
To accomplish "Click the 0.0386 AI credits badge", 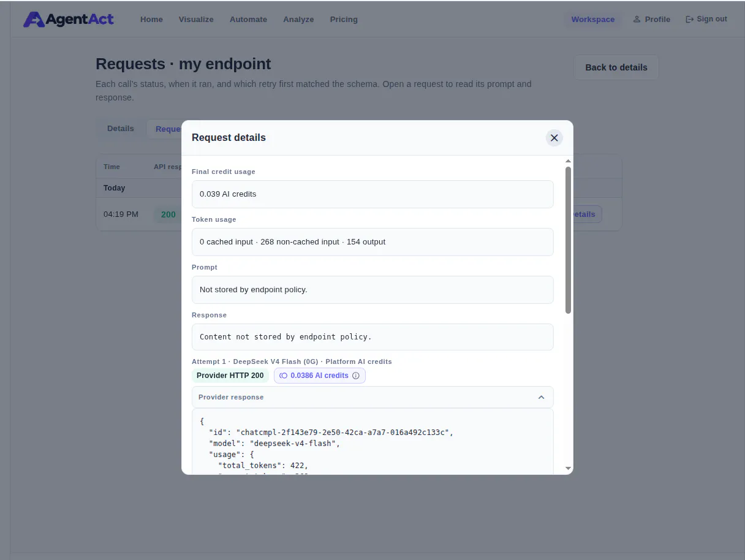I will 320,376.
